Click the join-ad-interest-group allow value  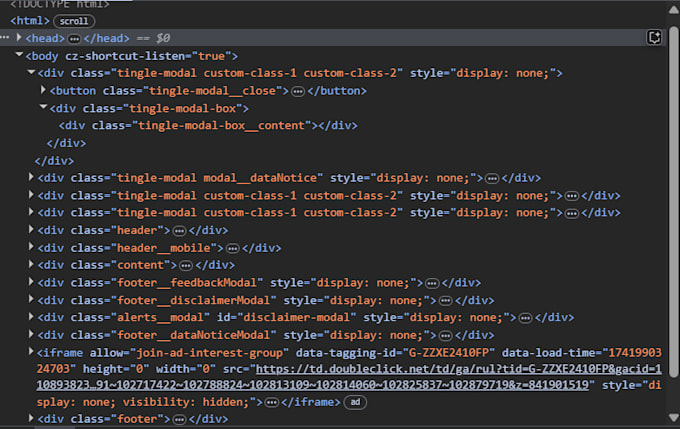pos(209,353)
